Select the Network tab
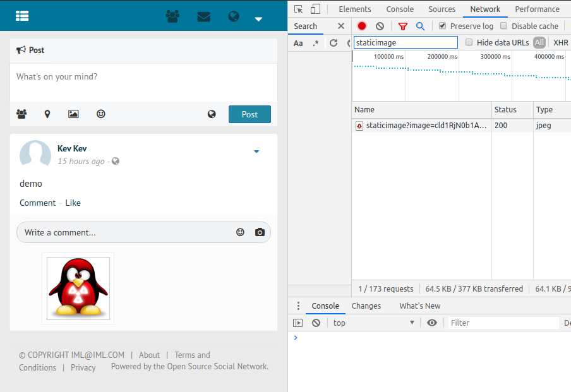The image size is (571, 392). click(x=485, y=9)
